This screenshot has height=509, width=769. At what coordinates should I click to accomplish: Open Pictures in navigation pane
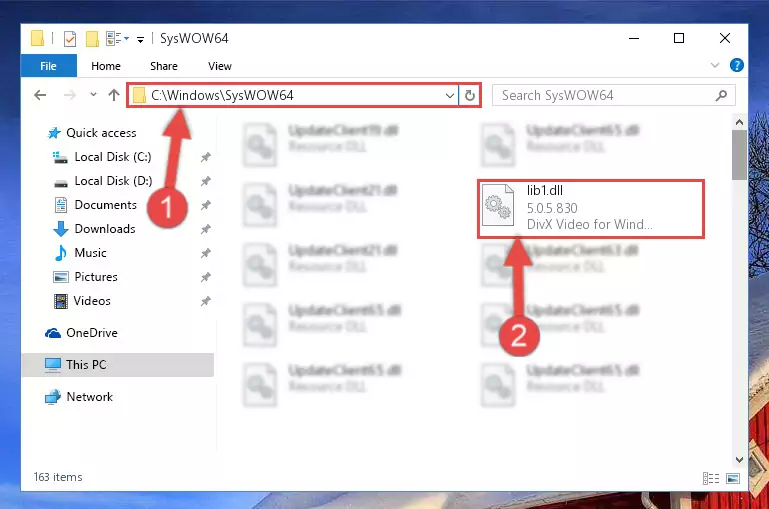coord(96,277)
